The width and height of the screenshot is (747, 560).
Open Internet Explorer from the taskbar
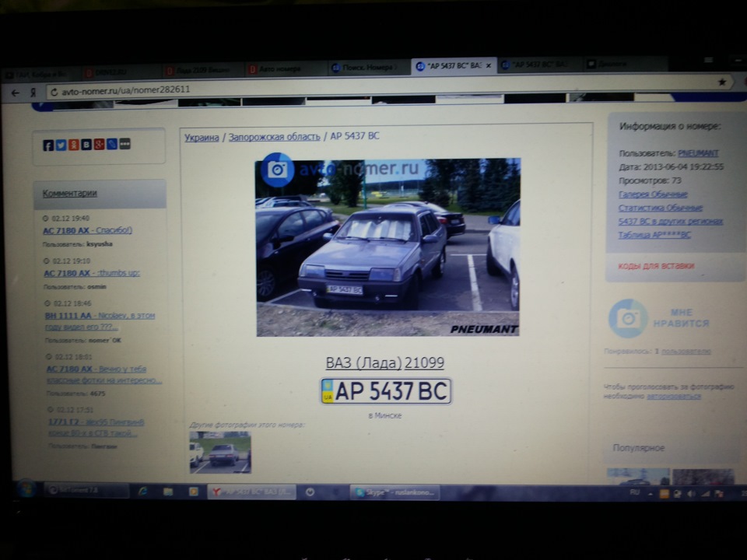pyautogui.click(x=142, y=492)
